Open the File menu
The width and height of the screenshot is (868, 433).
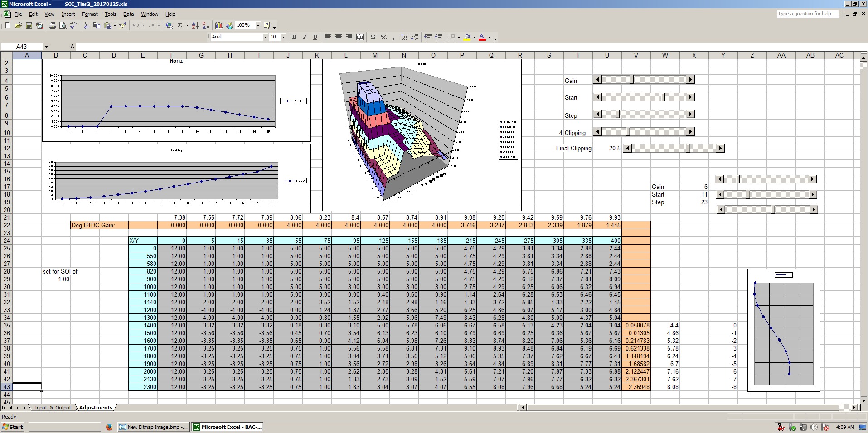[x=18, y=14]
